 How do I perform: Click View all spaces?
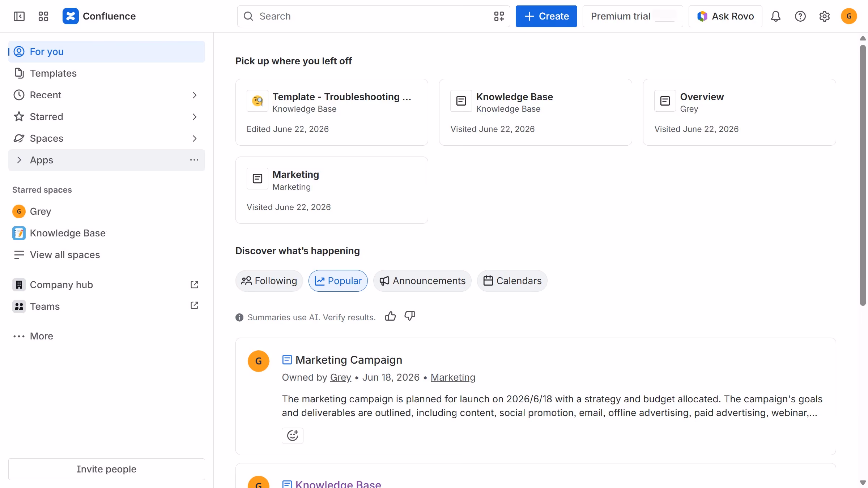[107, 255]
